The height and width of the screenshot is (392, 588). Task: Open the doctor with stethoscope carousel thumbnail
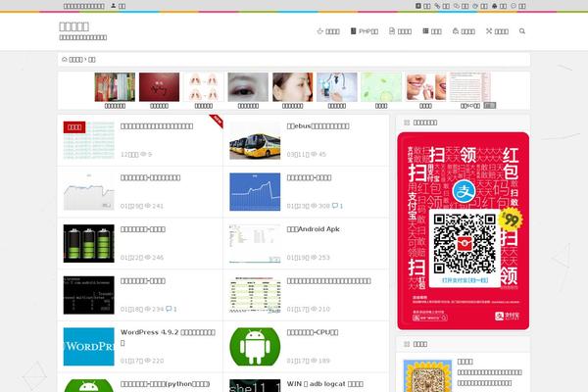(x=337, y=87)
